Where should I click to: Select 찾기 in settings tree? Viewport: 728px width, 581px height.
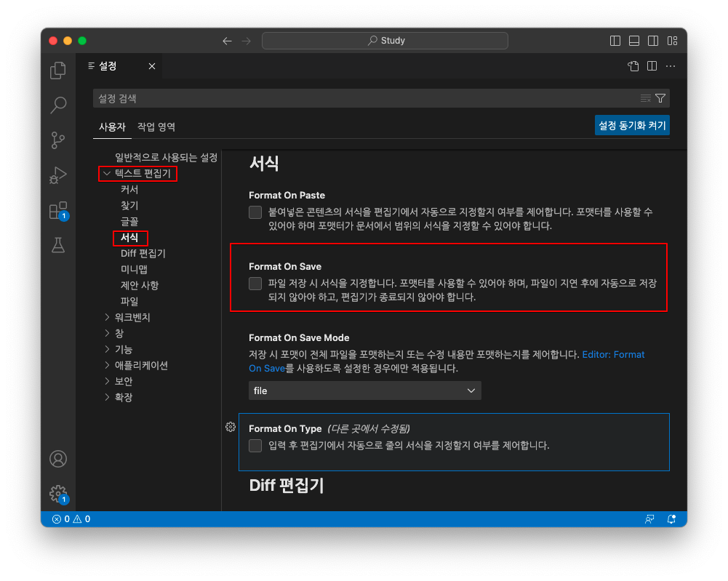[129, 206]
